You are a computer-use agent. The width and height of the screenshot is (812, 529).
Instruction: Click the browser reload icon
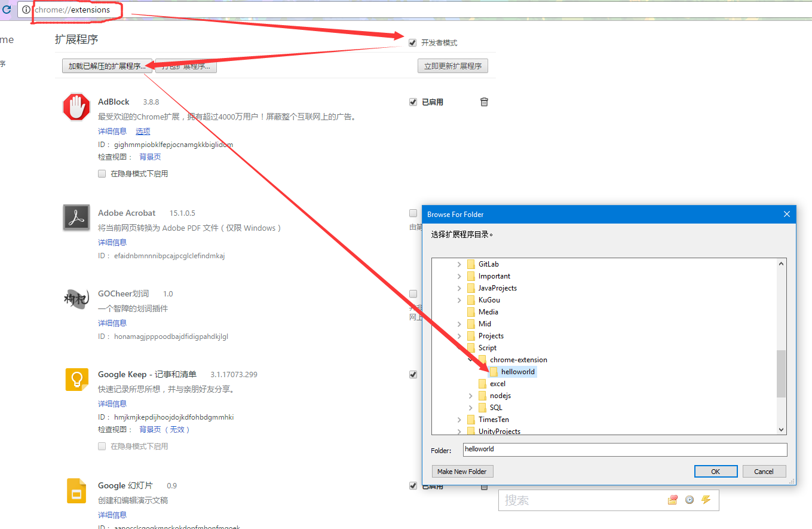click(x=7, y=10)
